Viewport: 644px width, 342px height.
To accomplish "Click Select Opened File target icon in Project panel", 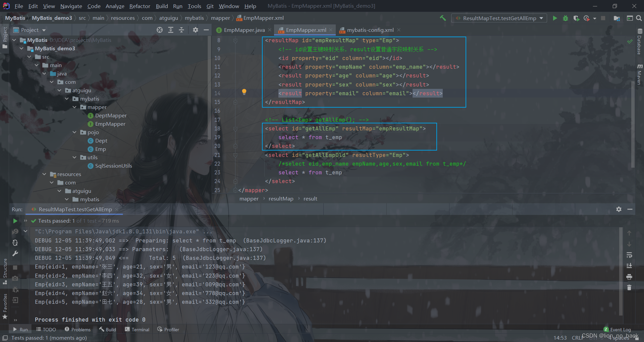I will 160,30.
